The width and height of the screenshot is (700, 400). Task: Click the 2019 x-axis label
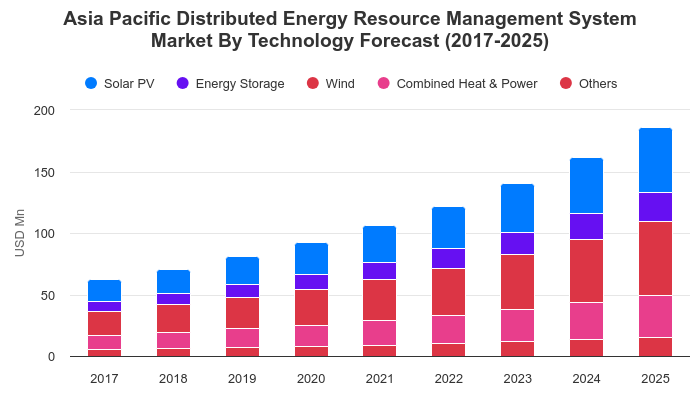pyautogui.click(x=242, y=379)
